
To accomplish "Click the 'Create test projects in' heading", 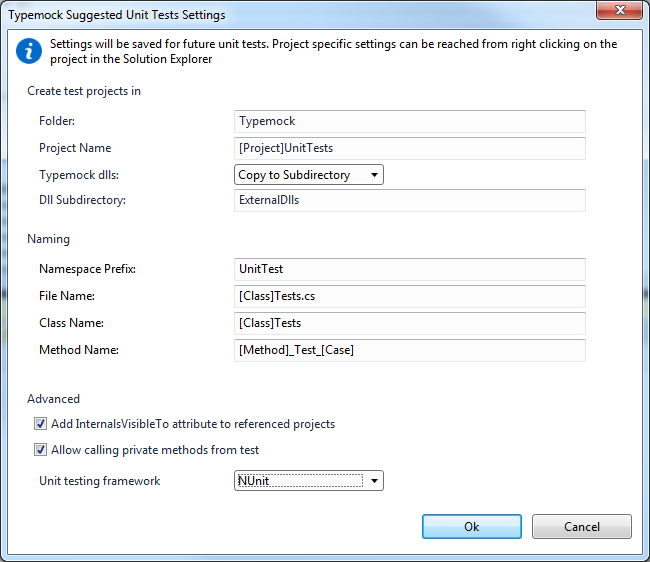I will tap(84, 91).
